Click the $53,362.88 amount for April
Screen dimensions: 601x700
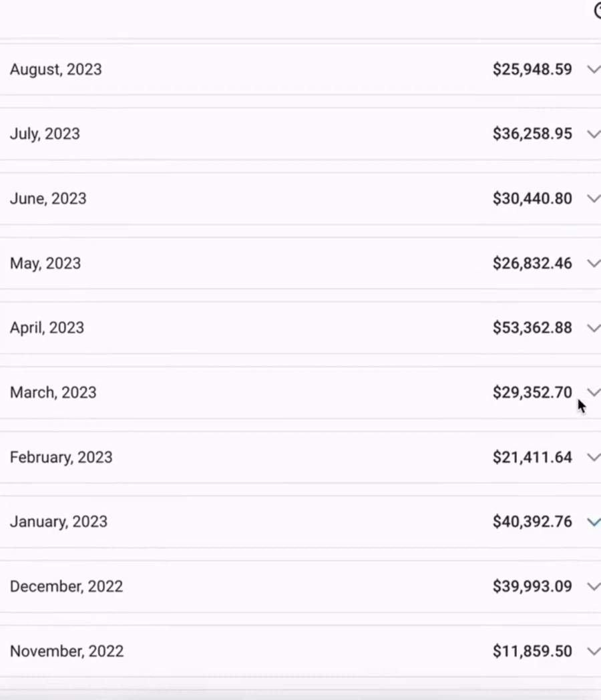532,328
